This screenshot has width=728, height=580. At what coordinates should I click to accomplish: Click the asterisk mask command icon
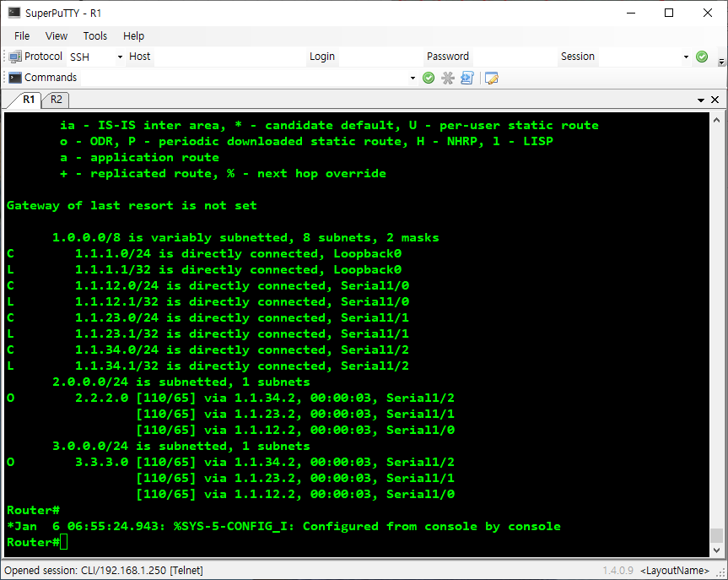(448, 78)
